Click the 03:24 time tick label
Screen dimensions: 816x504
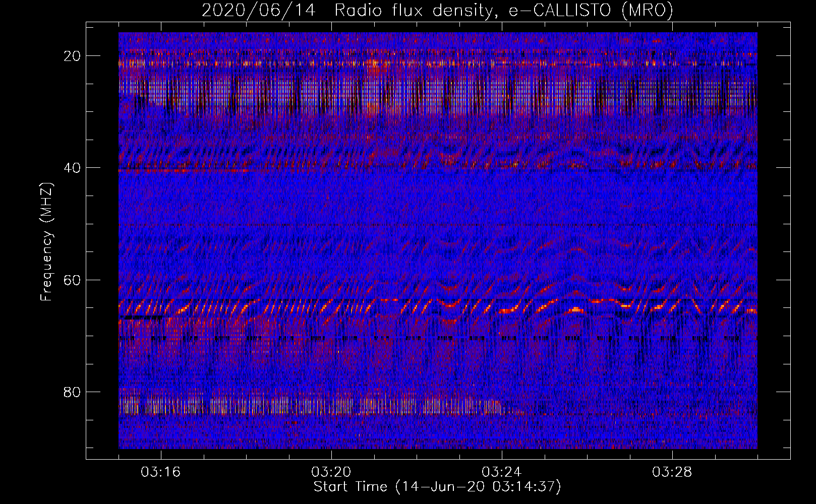pos(502,472)
